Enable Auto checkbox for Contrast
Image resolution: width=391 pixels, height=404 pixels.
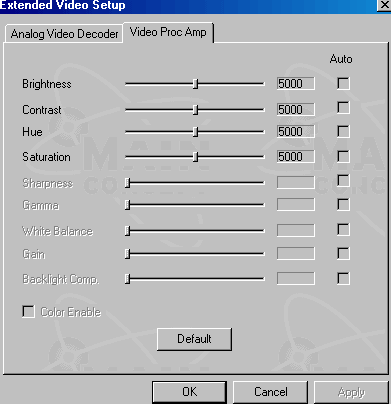(343, 108)
